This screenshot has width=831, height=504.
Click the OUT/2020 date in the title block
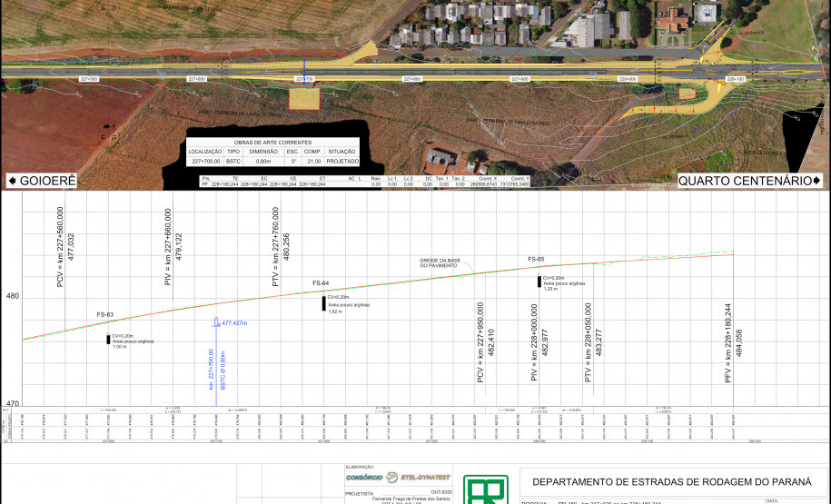(x=441, y=492)
